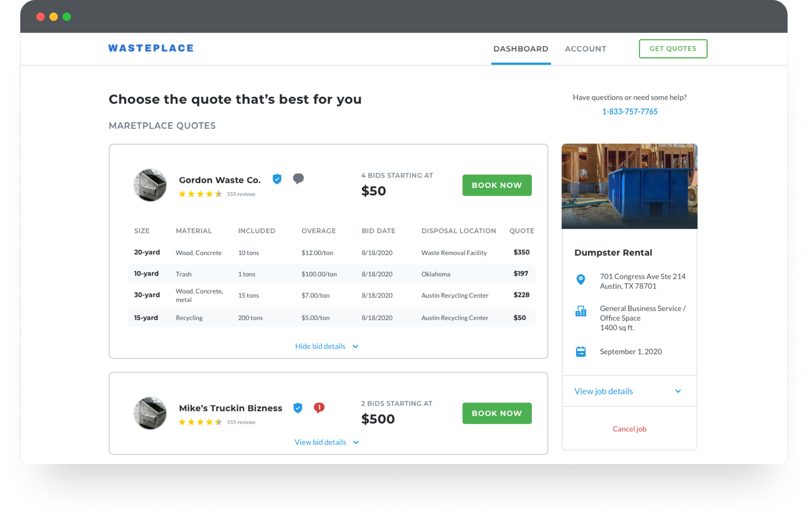Click the View job details chevron
Image resolution: width=812 pixels, height=522 pixels.
coord(678,391)
